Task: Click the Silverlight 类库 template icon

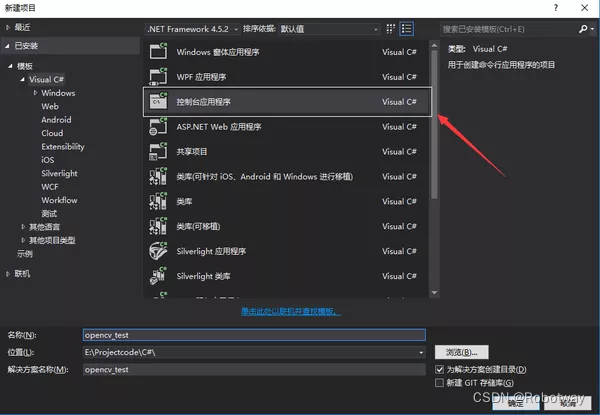Action: [158, 276]
